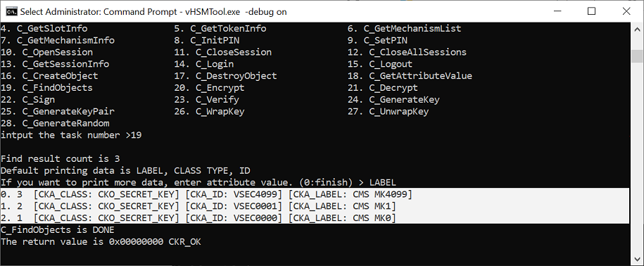The image size is (644, 266).
Task: Click the scrollbar up arrow
Action: pos(637,30)
